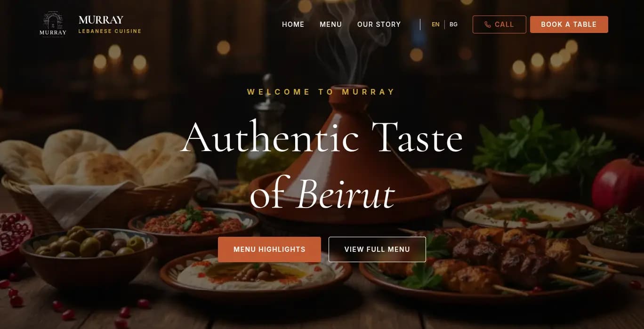Click the BOOK A TABLE button

pyautogui.click(x=569, y=24)
